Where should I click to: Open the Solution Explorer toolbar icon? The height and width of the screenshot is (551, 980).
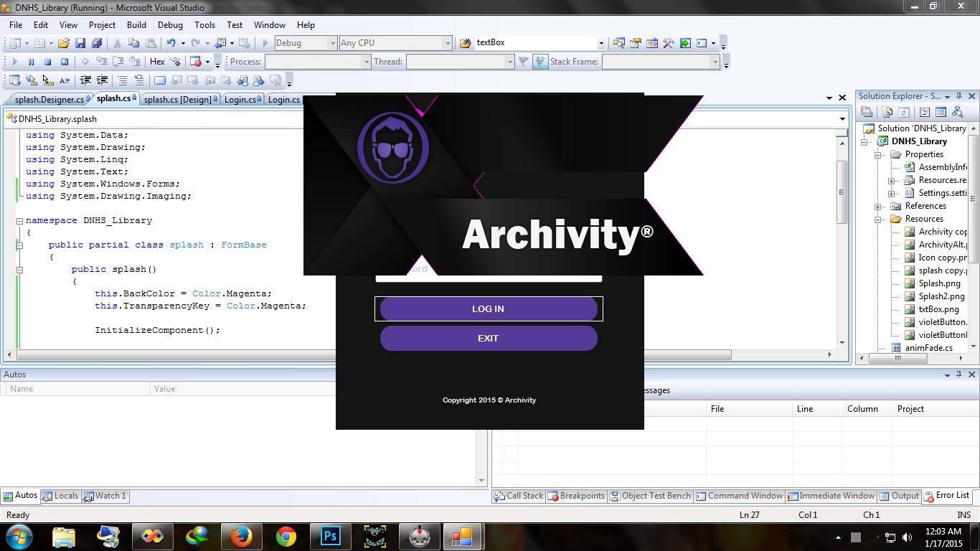[x=619, y=43]
